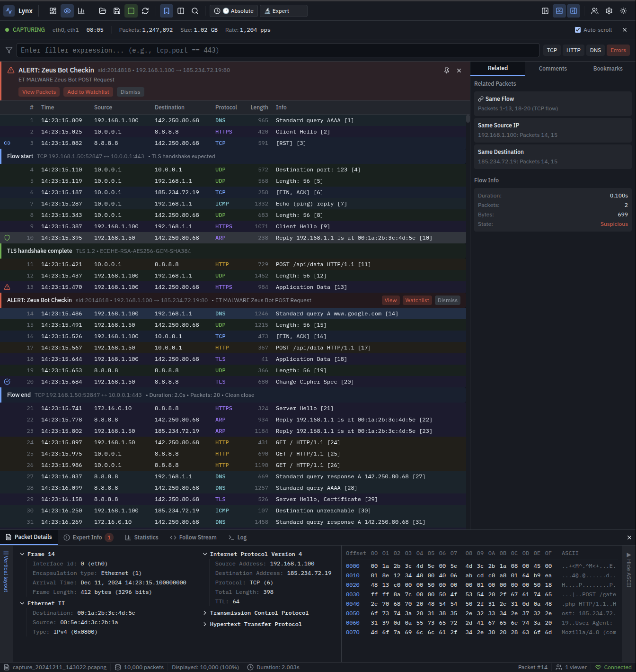Screen dimensions: 636x672
Task: Open the statistics bar-chart view
Action: [81, 10]
